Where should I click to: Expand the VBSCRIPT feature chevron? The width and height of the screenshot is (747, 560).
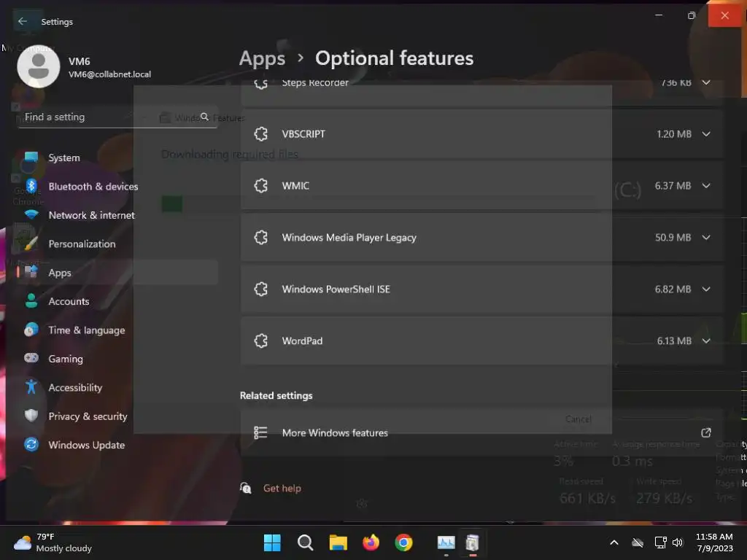point(706,134)
